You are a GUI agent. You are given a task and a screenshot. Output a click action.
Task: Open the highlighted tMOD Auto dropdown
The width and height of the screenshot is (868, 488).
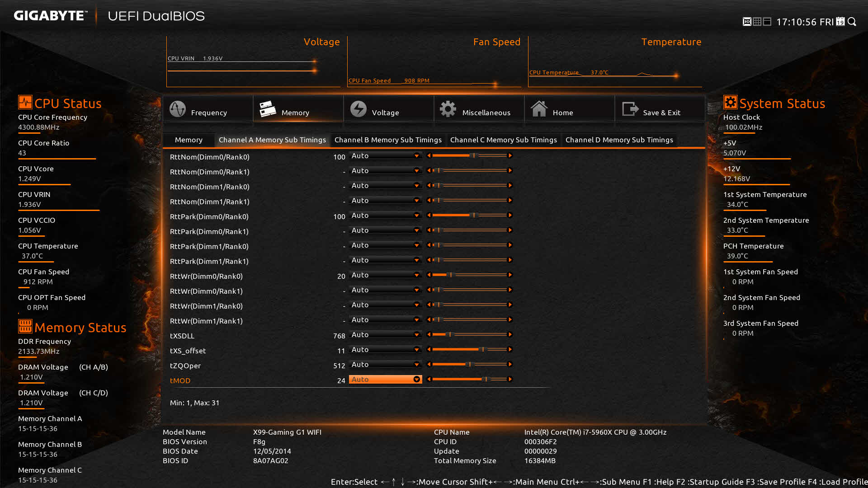point(385,380)
